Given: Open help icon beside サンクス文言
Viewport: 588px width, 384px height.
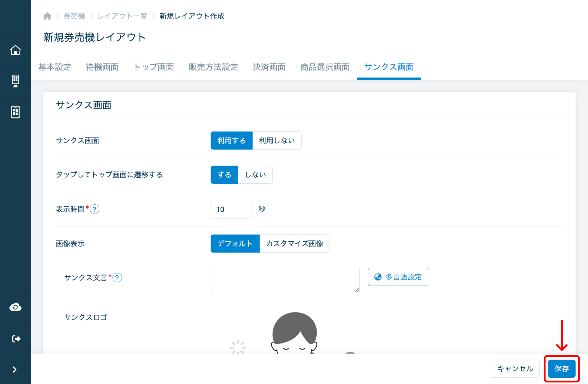Looking at the screenshot, I should (117, 278).
